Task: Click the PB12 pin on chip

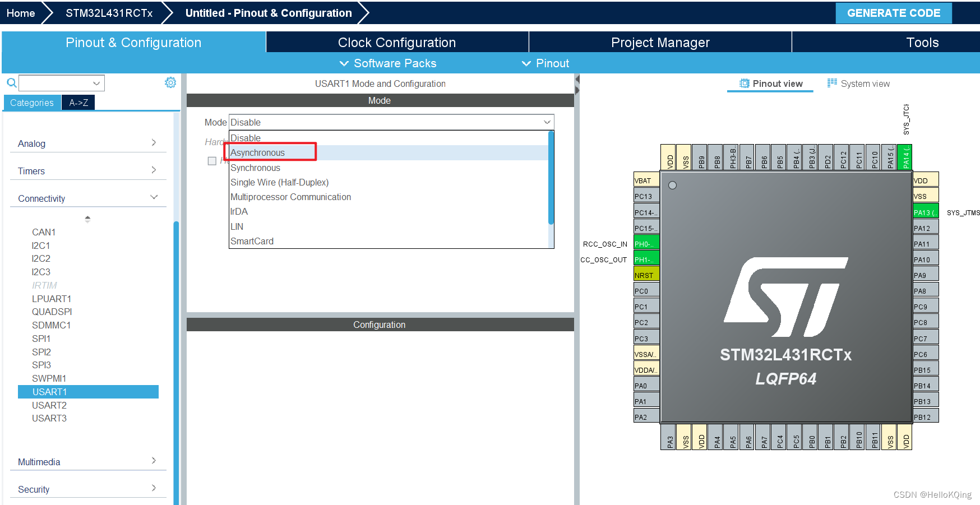Action: [x=926, y=417]
